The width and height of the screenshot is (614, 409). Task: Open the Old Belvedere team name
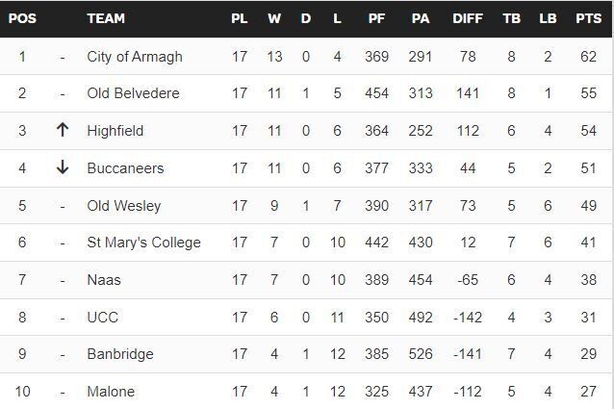133,93
